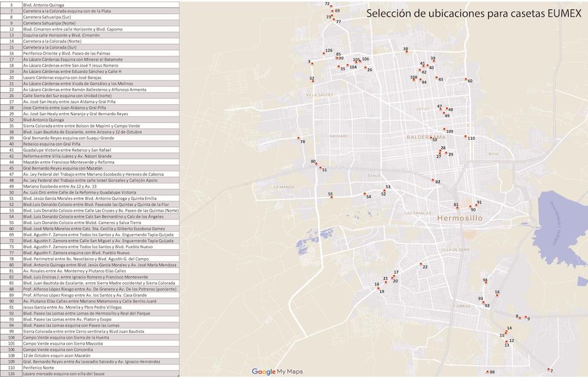
Task: Select the marker labeled 110
Action: click(x=466, y=136)
